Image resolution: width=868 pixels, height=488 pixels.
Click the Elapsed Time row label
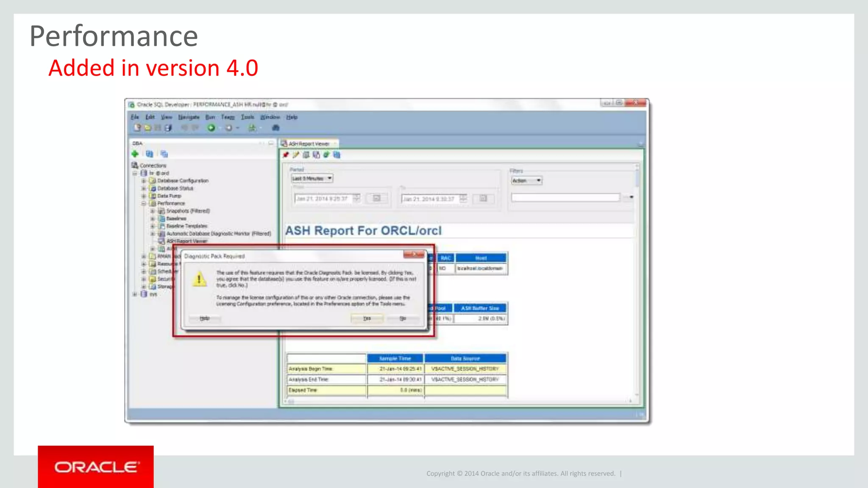pyautogui.click(x=303, y=390)
